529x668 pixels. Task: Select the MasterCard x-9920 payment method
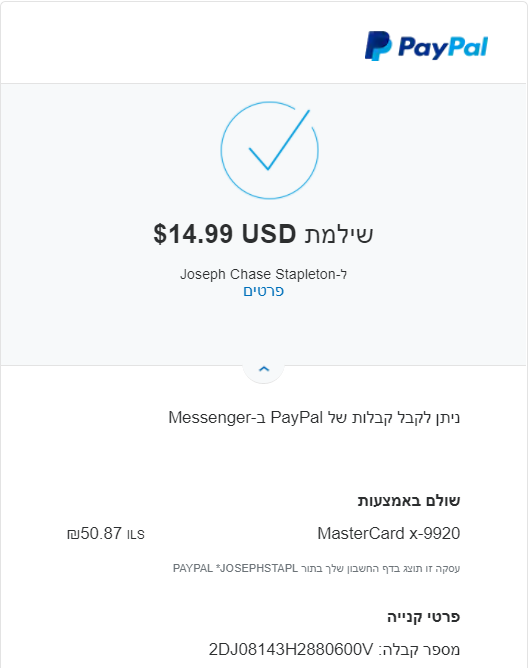pyautogui.click(x=388, y=533)
